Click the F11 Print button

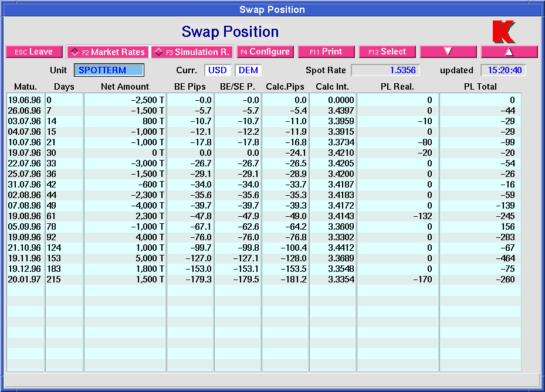click(326, 52)
